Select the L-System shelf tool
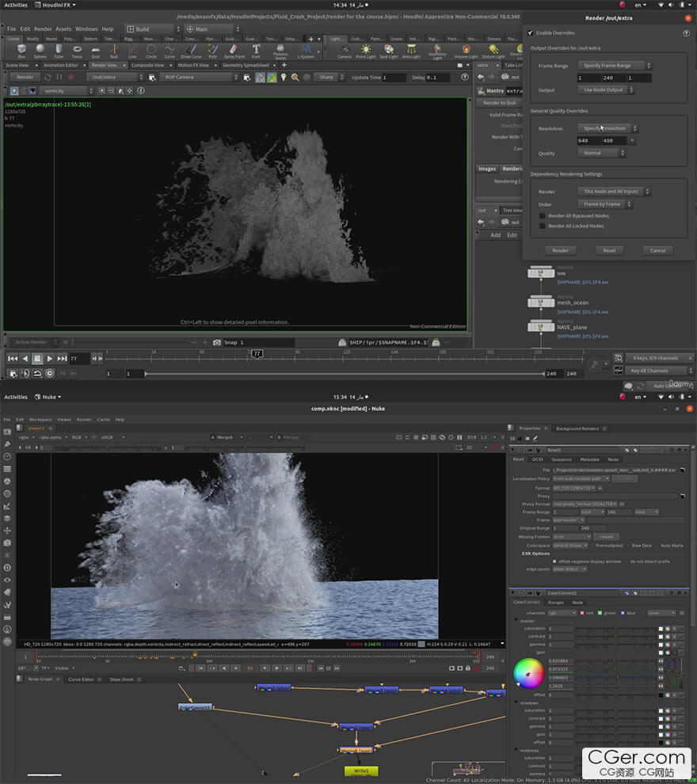The width and height of the screenshot is (697, 784). [306, 51]
